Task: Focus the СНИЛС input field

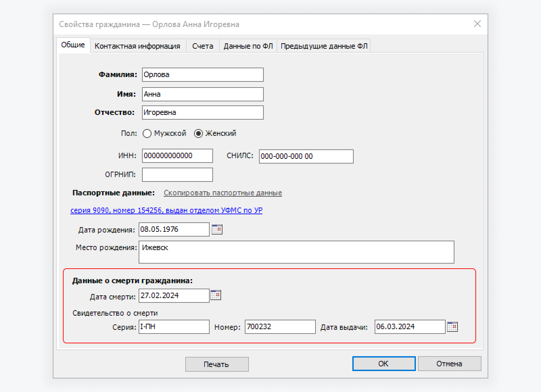Action: (306, 156)
